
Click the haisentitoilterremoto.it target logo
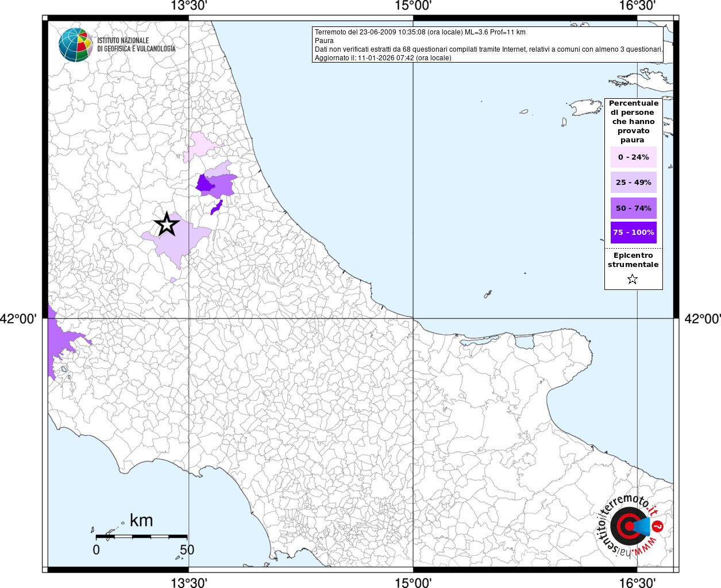[627, 526]
